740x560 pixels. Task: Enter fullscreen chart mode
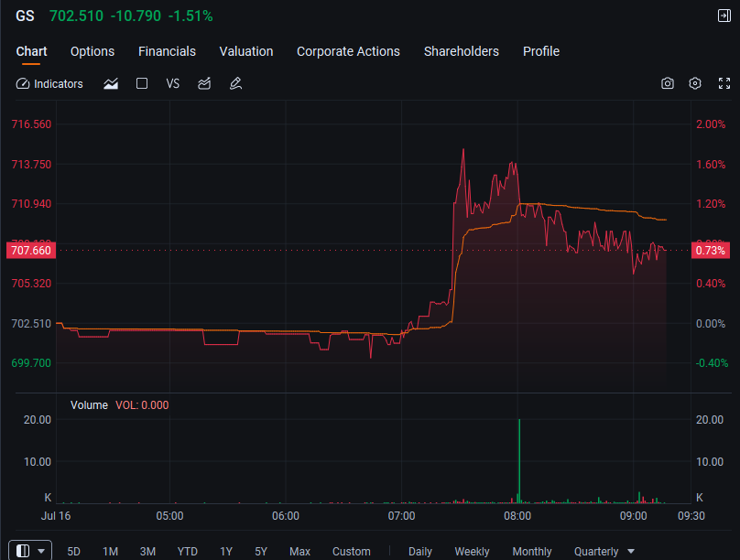click(x=724, y=83)
